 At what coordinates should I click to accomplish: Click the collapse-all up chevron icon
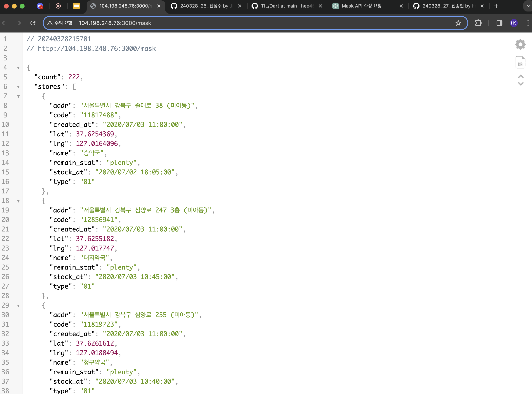pos(521,76)
